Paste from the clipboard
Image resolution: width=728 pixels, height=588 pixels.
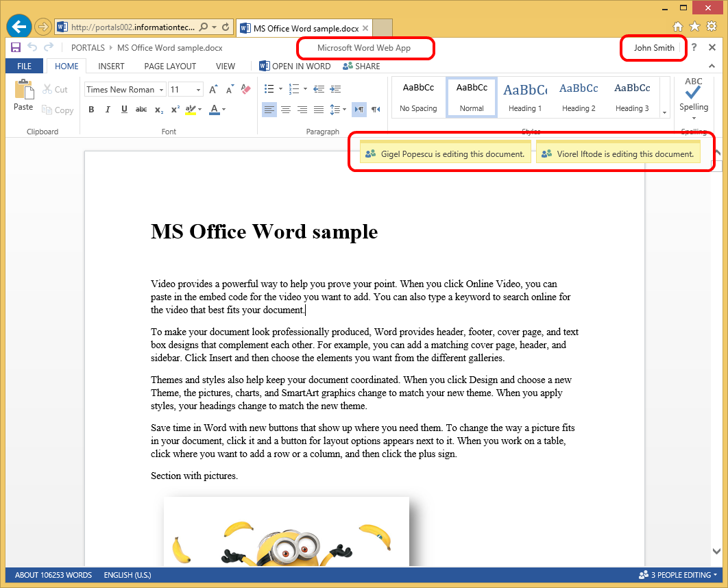[24, 95]
